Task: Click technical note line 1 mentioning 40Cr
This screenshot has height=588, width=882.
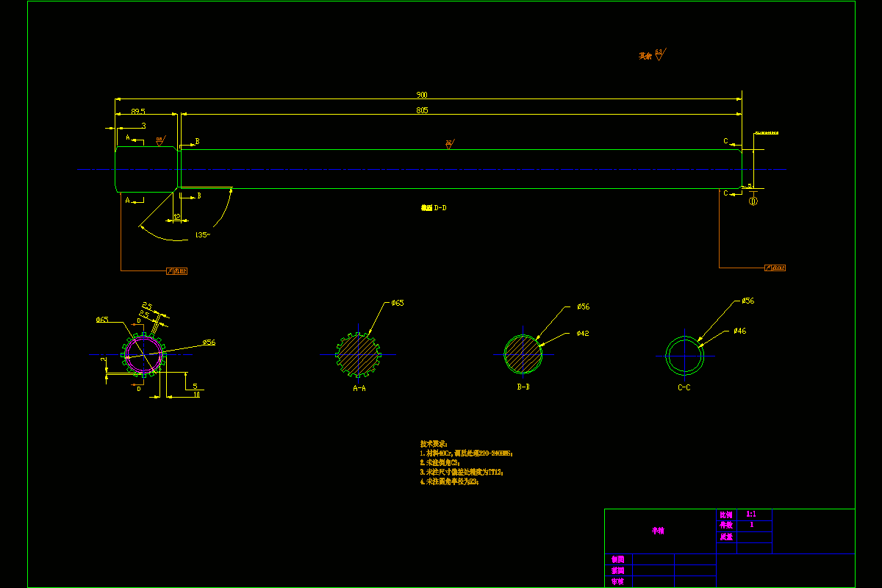Action: coord(466,453)
